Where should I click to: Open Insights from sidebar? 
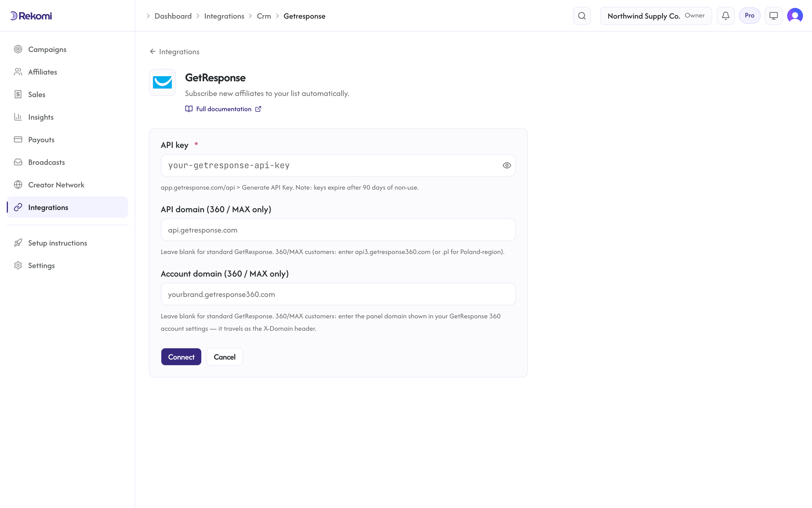(x=67, y=117)
